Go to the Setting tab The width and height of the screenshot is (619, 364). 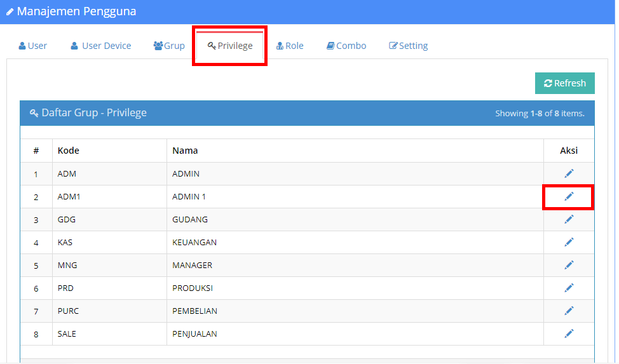coord(408,46)
